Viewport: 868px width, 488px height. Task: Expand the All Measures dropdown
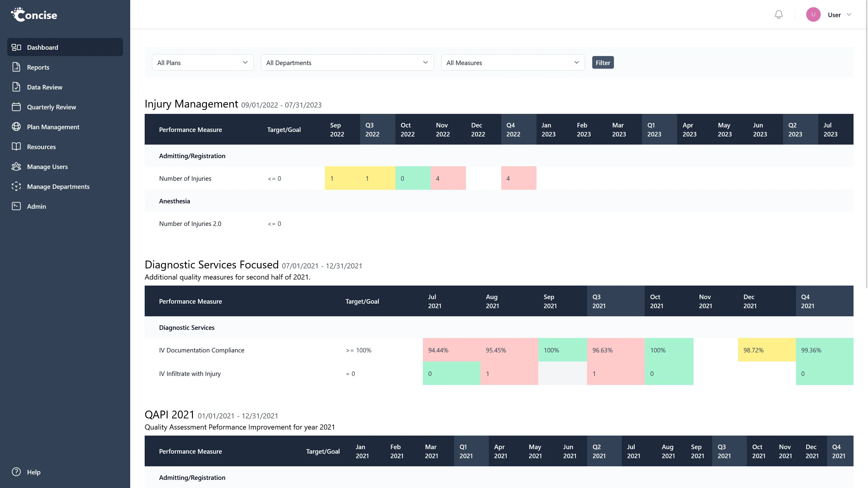(513, 62)
